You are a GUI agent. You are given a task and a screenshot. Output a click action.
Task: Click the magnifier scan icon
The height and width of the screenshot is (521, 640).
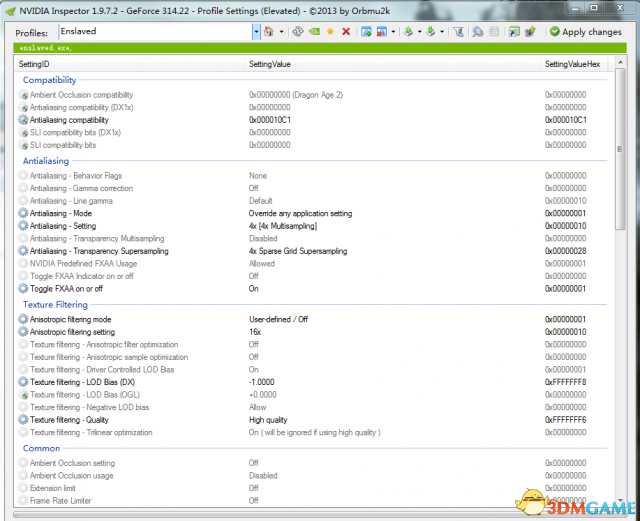point(478,32)
